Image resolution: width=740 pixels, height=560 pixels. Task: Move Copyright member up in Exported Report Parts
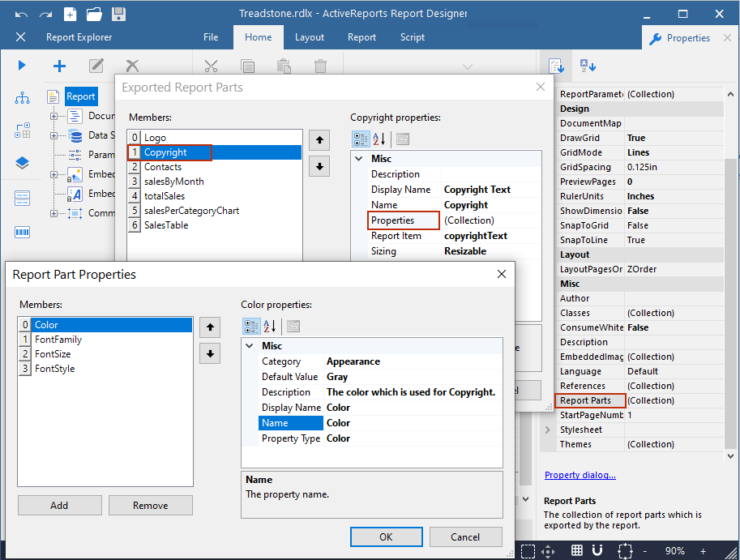(319, 140)
